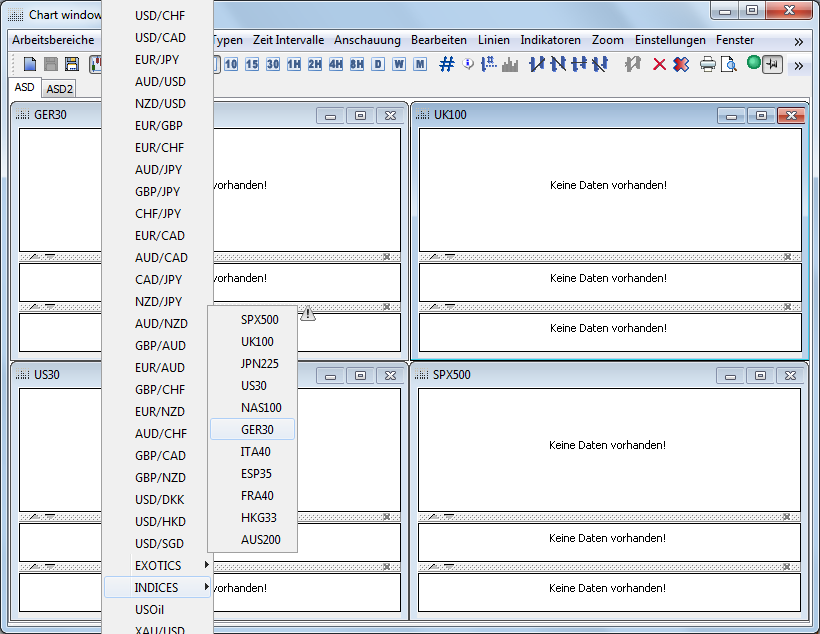This screenshot has height=634, width=820.
Task: Select GER30 from the indices submenu
Action: pos(257,430)
